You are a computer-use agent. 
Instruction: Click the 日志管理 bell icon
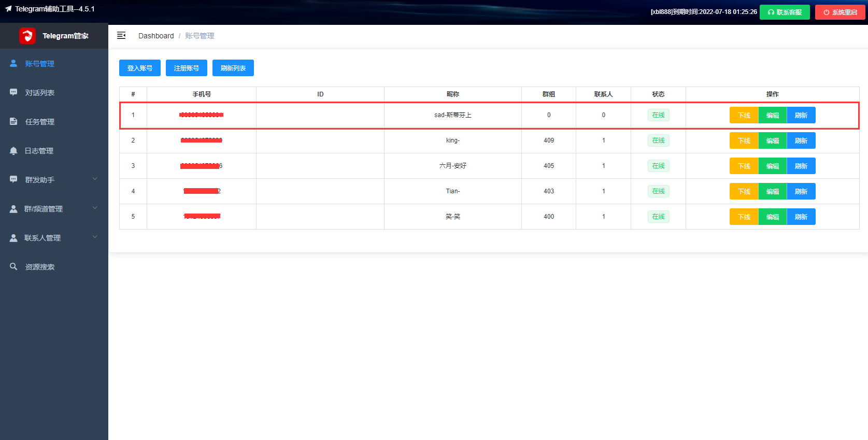pos(13,150)
